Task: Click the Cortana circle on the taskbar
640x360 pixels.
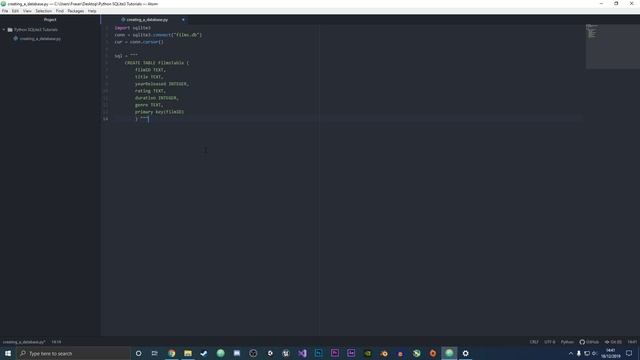Action: click(138, 353)
